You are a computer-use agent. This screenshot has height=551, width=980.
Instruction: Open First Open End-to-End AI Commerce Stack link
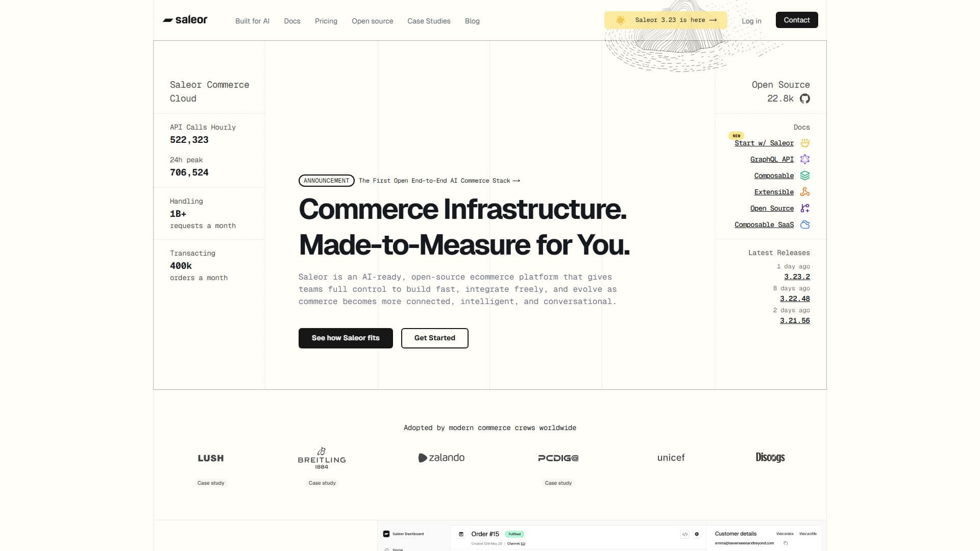(x=439, y=181)
